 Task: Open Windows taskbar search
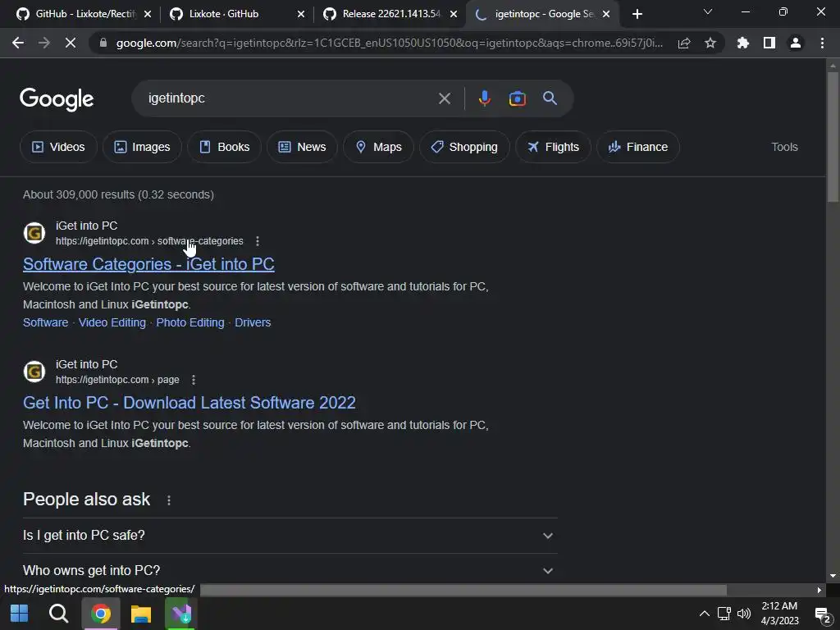58,614
